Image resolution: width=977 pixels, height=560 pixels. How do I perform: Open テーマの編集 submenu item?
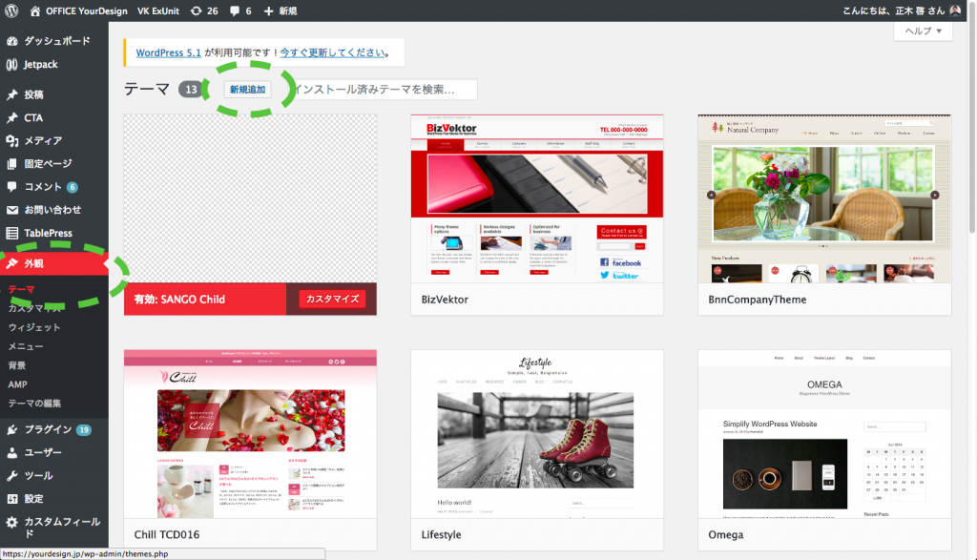34,403
